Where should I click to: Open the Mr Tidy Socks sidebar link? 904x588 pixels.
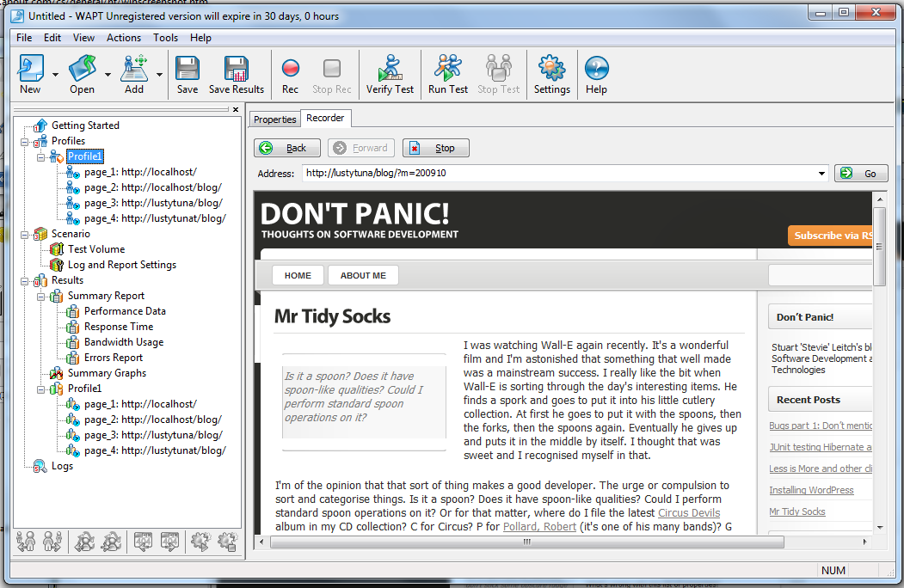tap(797, 511)
